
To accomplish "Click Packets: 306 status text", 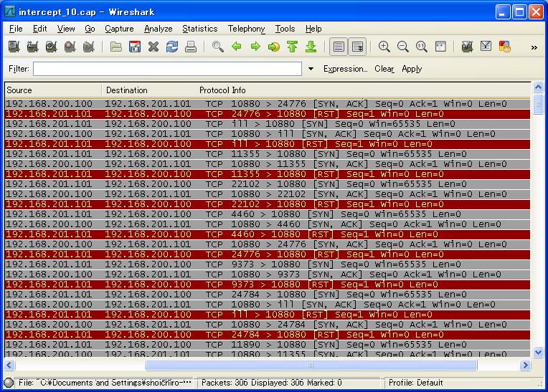I will click(x=223, y=383).
